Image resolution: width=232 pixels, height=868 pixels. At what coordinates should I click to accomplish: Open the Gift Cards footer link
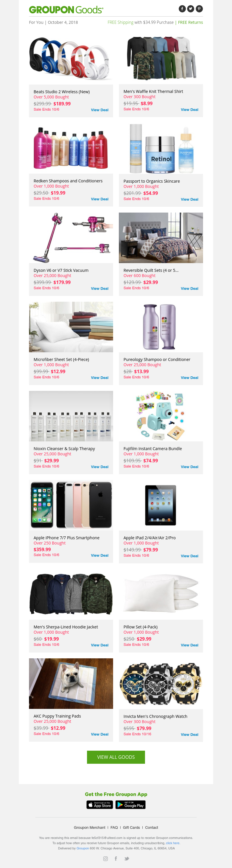[x=131, y=828]
